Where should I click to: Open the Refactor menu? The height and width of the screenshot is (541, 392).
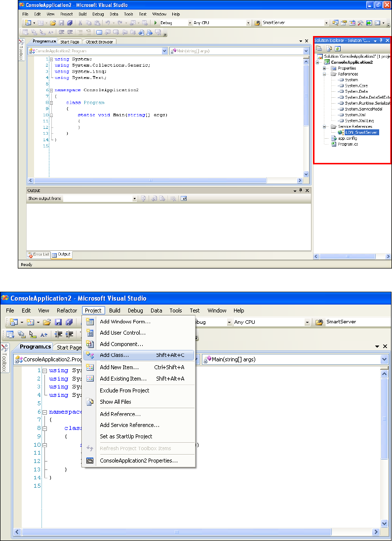[x=67, y=310]
